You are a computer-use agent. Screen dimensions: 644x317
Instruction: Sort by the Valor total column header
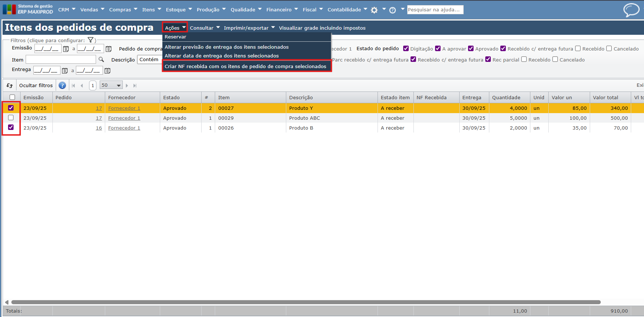coord(610,97)
